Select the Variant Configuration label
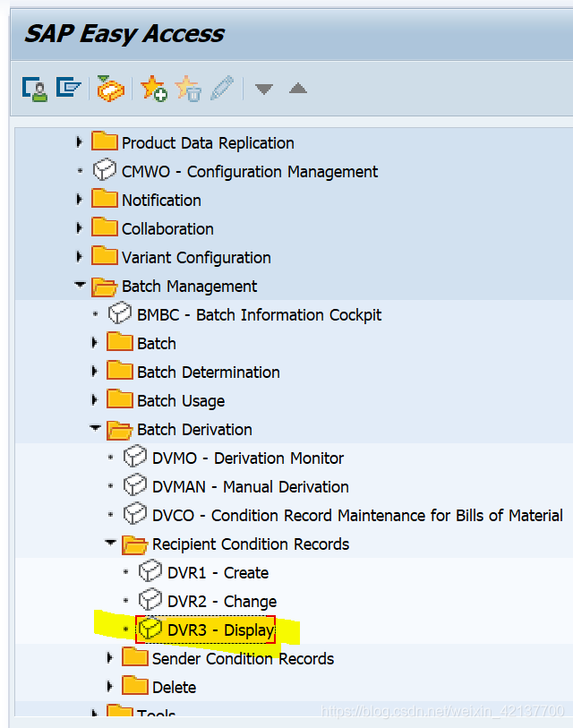 click(196, 258)
